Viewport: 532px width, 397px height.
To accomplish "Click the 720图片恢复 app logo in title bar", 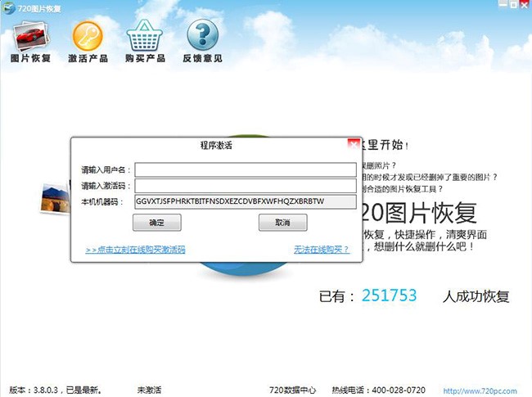I will (x=7, y=6).
